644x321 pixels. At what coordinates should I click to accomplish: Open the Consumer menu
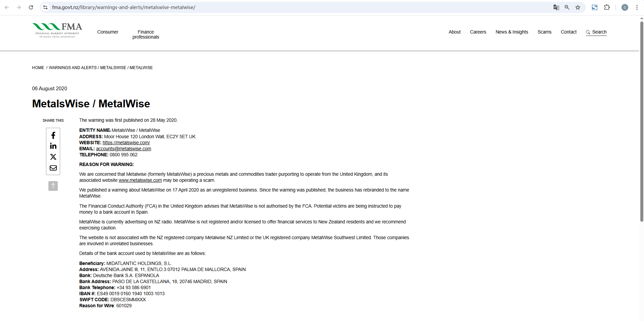coord(108,32)
